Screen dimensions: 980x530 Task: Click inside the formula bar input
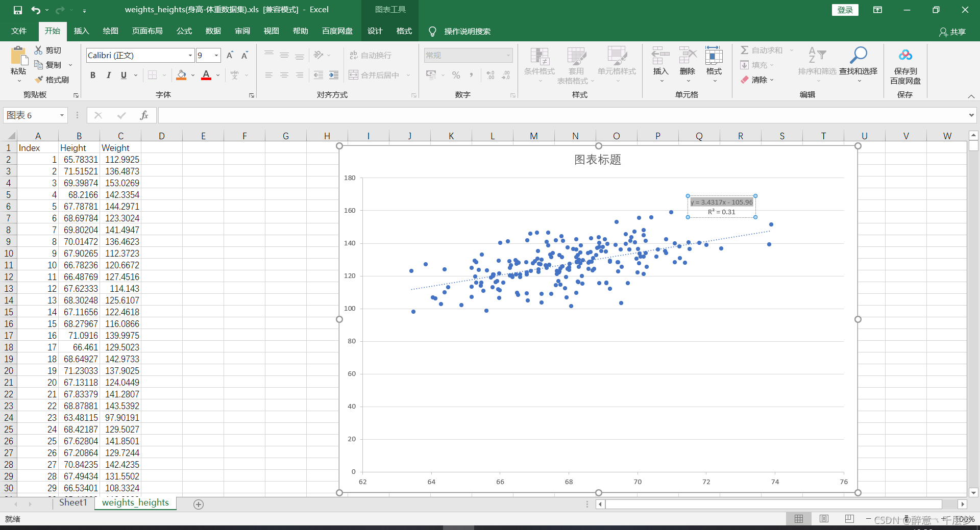click(x=561, y=115)
